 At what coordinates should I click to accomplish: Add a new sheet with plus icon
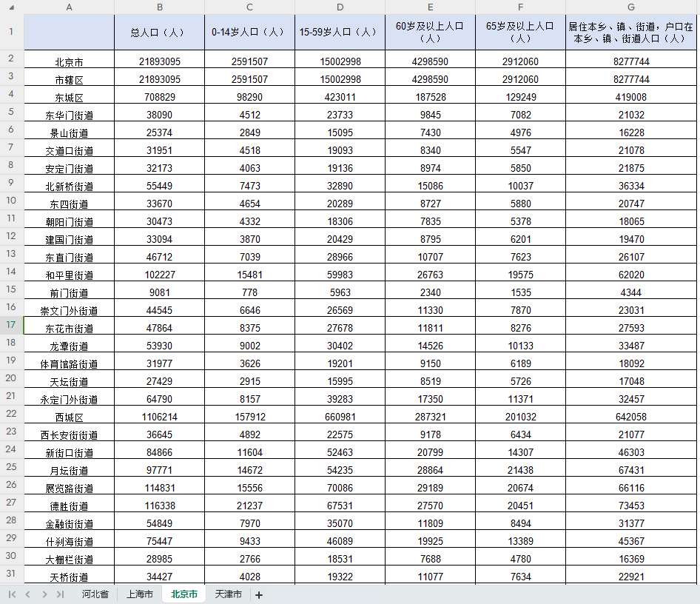pos(259,595)
